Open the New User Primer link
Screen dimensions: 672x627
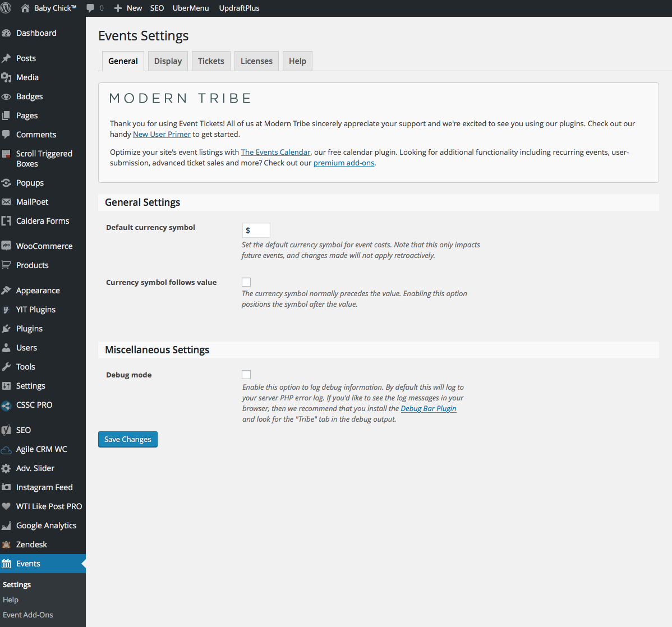(162, 134)
